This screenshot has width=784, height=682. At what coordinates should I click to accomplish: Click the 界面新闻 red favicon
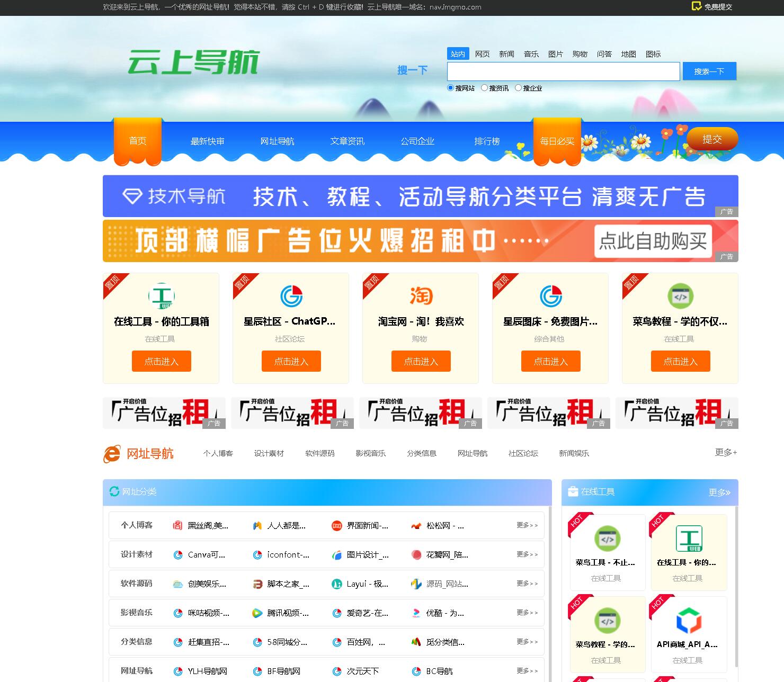pyautogui.click(x=336, y=525)
